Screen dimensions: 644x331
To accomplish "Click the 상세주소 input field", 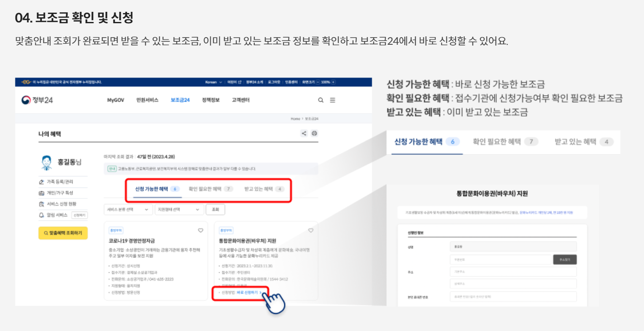I will coord(513,284).
